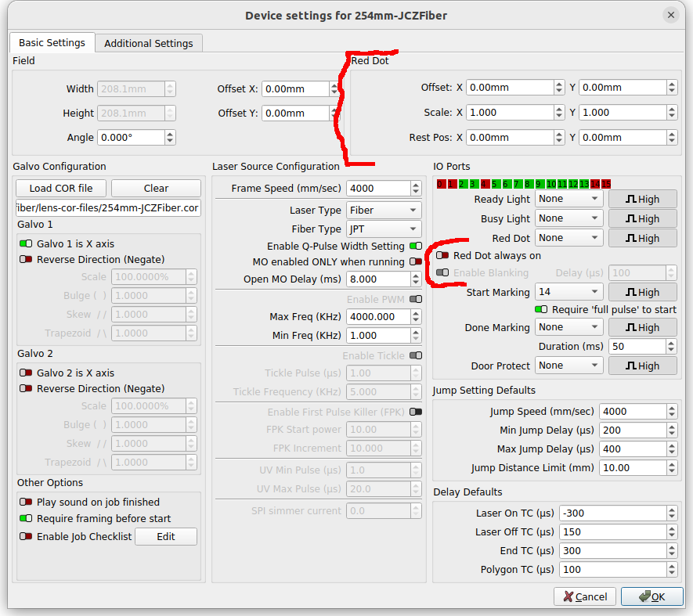Click Edit job checklist button
This screenshot has width=693, height=616.
click(166, 536)
